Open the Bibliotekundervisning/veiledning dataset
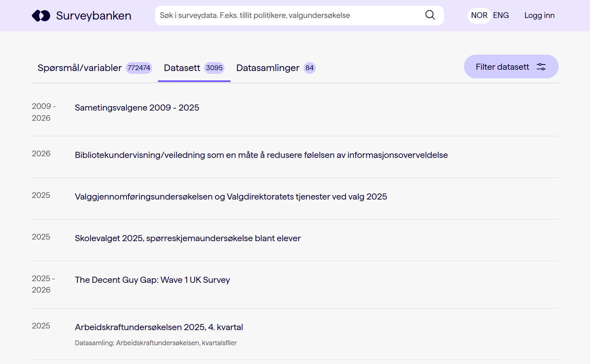Screen dimensions: 590x364 coord(261,155)
